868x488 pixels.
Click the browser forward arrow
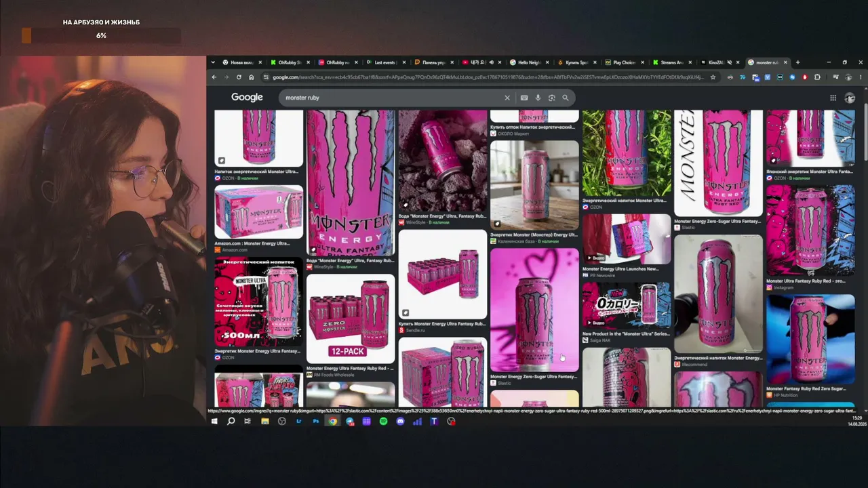click(x=226, y=77)
